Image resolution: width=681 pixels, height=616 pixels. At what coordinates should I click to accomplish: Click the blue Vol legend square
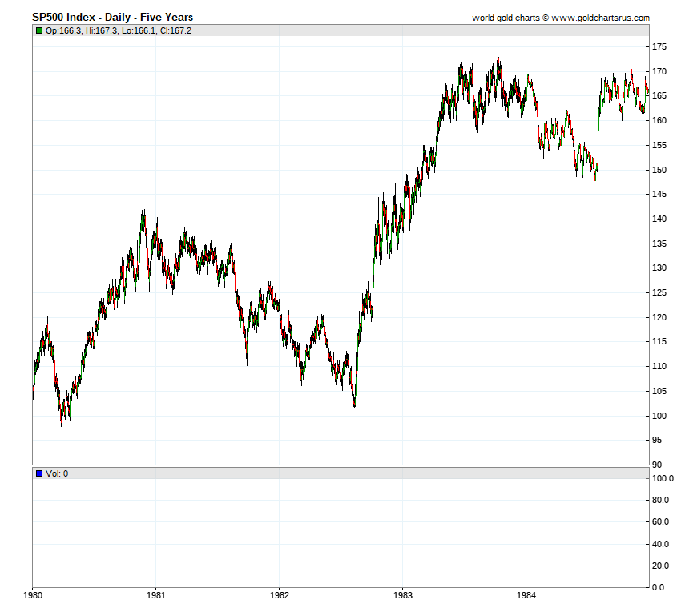pyautogui.click(x=39, y=473)
